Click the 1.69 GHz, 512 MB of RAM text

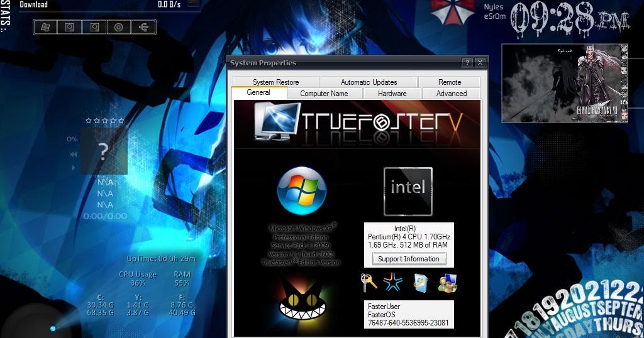(408, 245)
